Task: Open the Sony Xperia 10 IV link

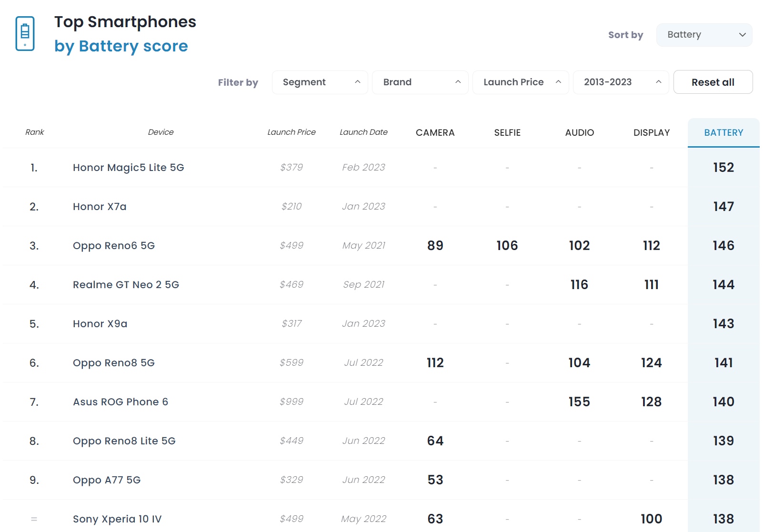Action: [x=117, y=519]
